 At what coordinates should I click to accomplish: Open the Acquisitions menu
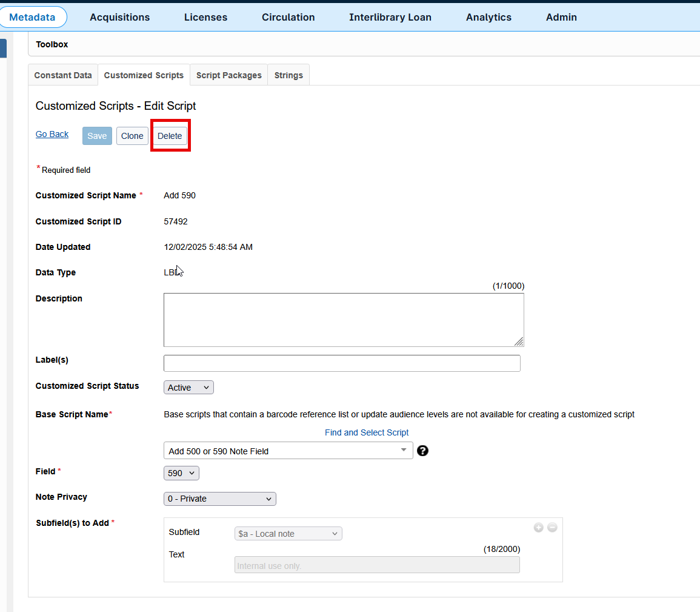(x=120, y=17)
